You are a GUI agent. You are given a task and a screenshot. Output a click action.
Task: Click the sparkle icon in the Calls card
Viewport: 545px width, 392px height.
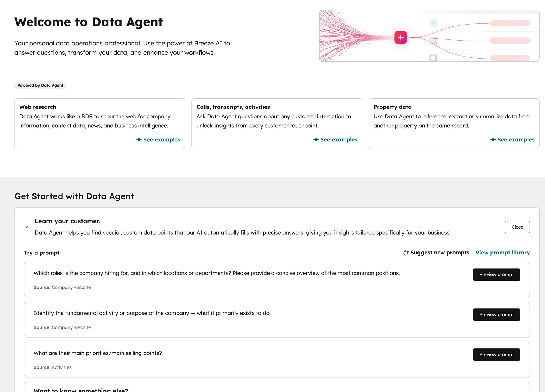coord(316,139)
